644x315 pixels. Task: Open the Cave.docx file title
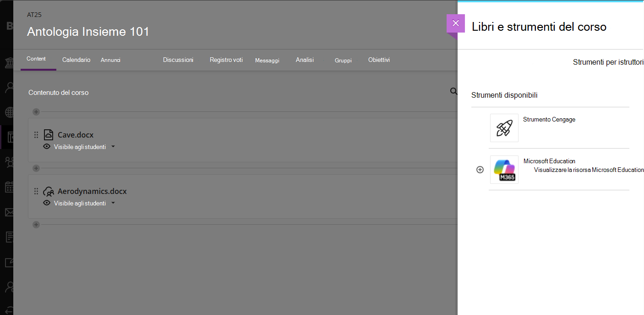coord(76,135)
